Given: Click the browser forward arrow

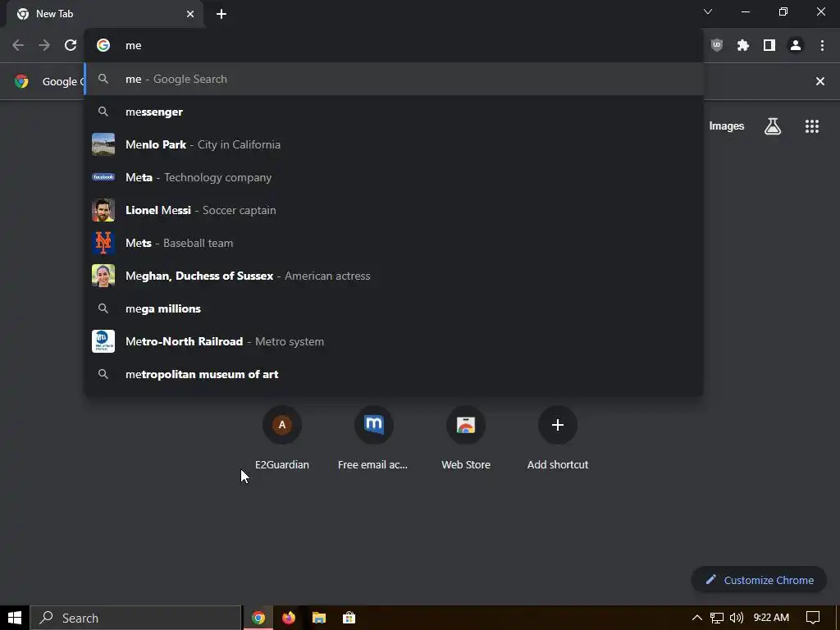Looking at the screenshot, I should click(44, 46).
